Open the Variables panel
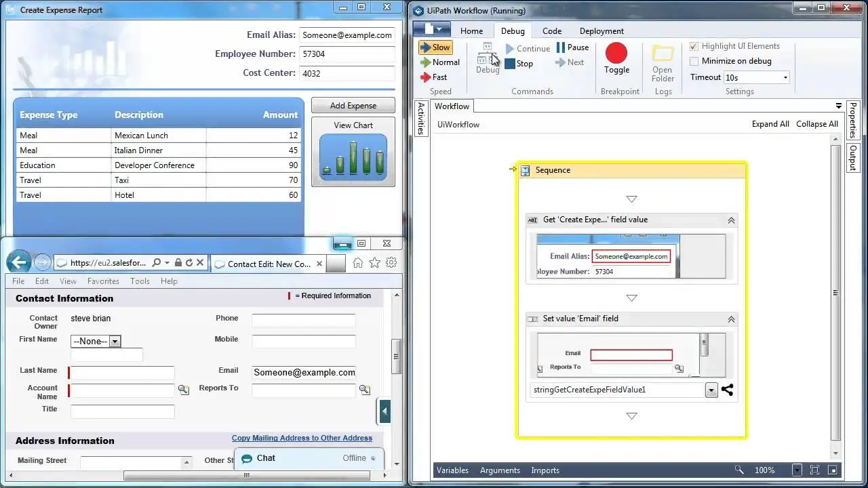The image size is (868, 488). click(452, 470)
